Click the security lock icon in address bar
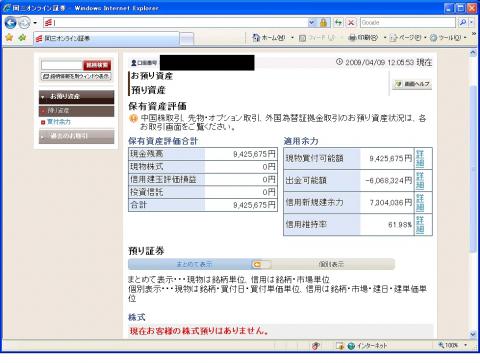The width and height of the screenshot is (480, 363). (x=323, y=23)
